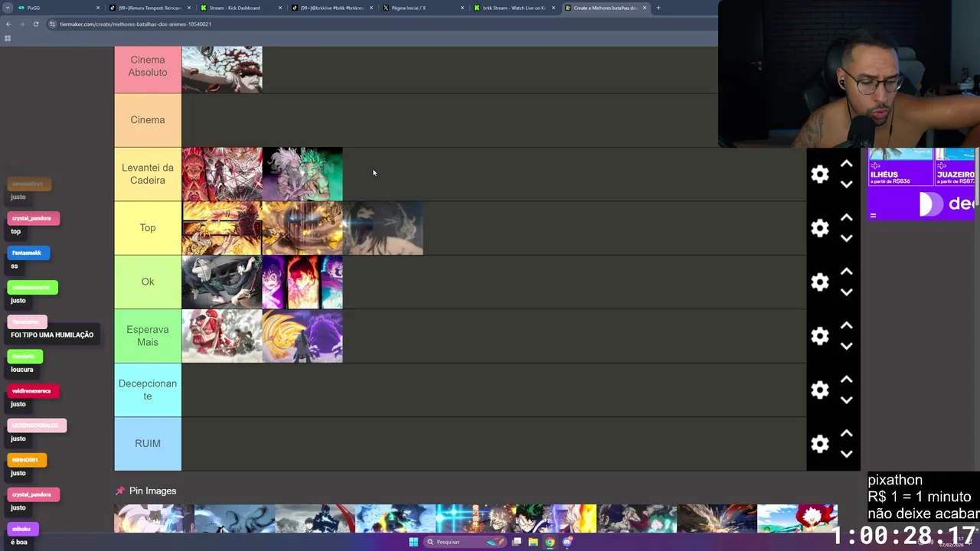This screenshot has height=551, width=980.
Task: Close the Create a Melhores batalhas tab
Action: [x=645, y=8]
